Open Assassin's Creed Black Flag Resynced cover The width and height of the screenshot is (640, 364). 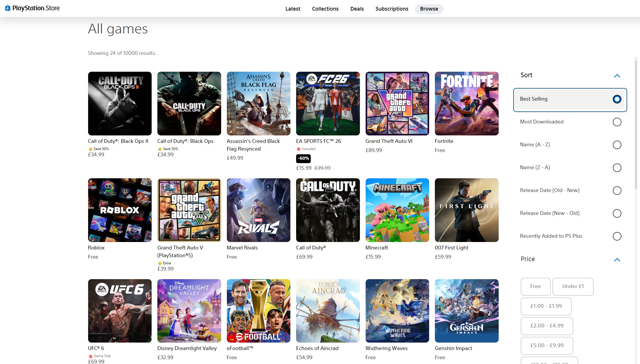click(x=258, y=103)
